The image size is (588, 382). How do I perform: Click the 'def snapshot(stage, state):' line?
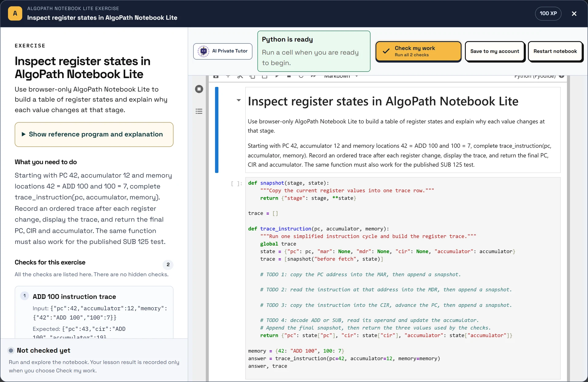[x=288, y=183]
